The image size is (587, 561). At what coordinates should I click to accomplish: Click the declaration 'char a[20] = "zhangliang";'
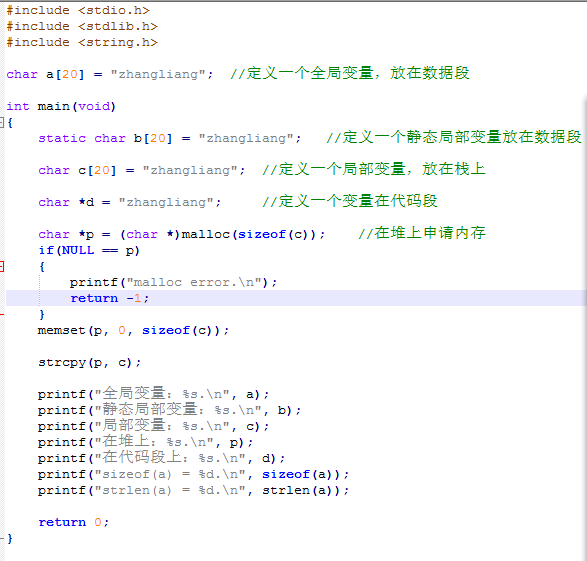(x=110, y=74)
